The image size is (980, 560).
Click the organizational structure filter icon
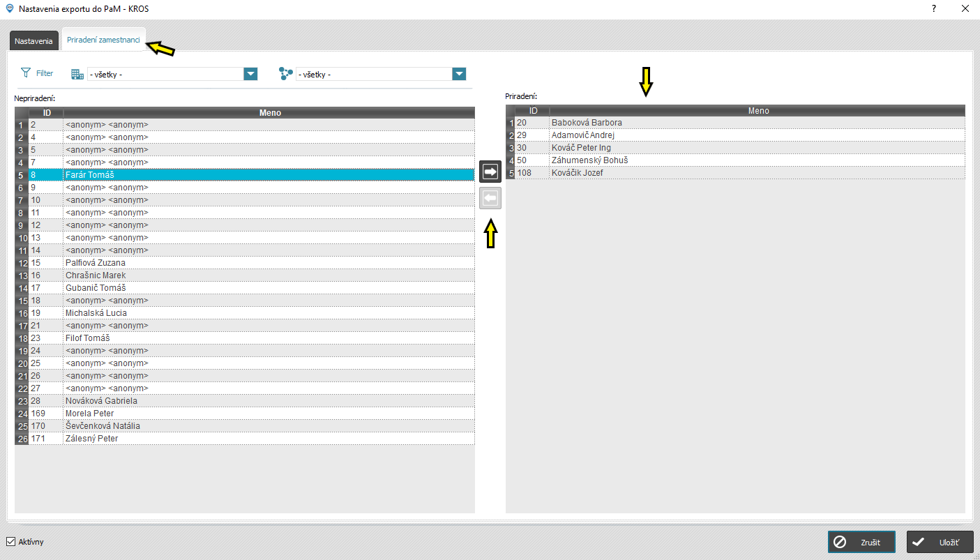point(285,74)
